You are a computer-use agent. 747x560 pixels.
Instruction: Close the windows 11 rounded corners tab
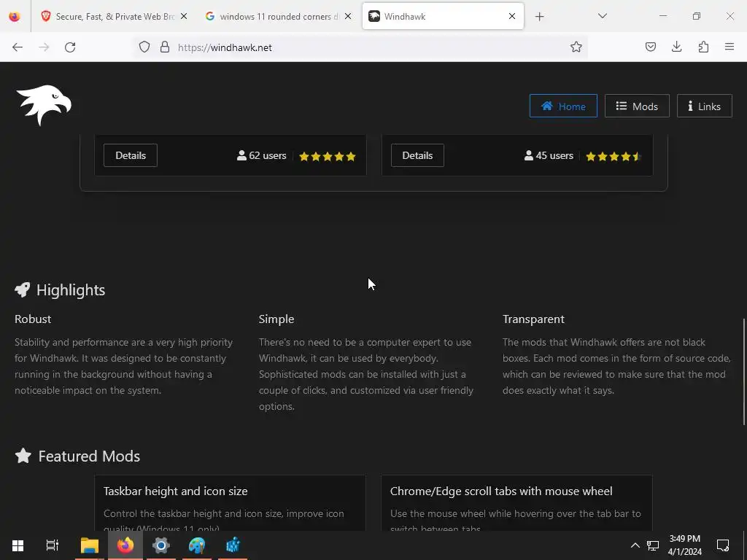(348, 16)
